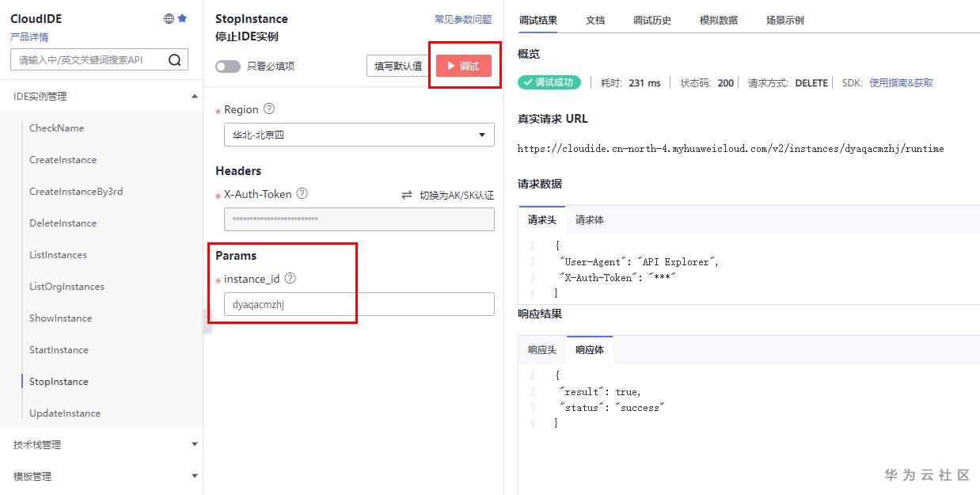The image size is (980, 495).
Task: Click 切换为AK/SK认证 link
Action: point(457,195)
